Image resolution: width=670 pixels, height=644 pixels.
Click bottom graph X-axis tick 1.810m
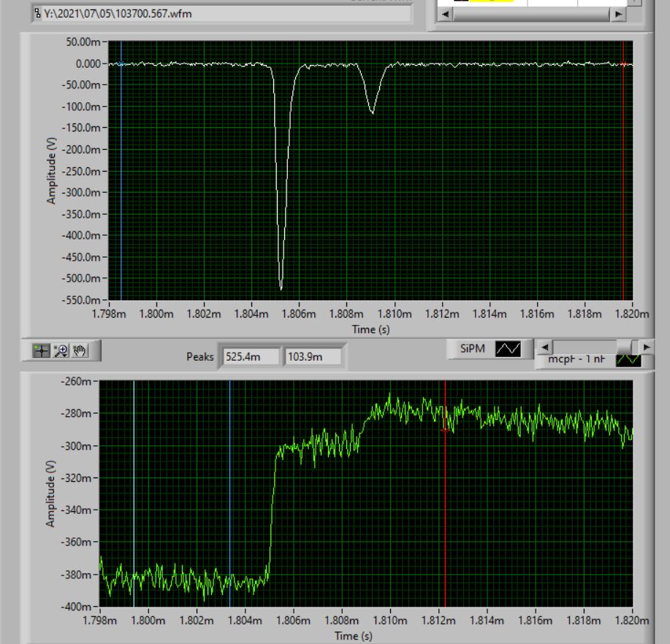click(389, 621)
